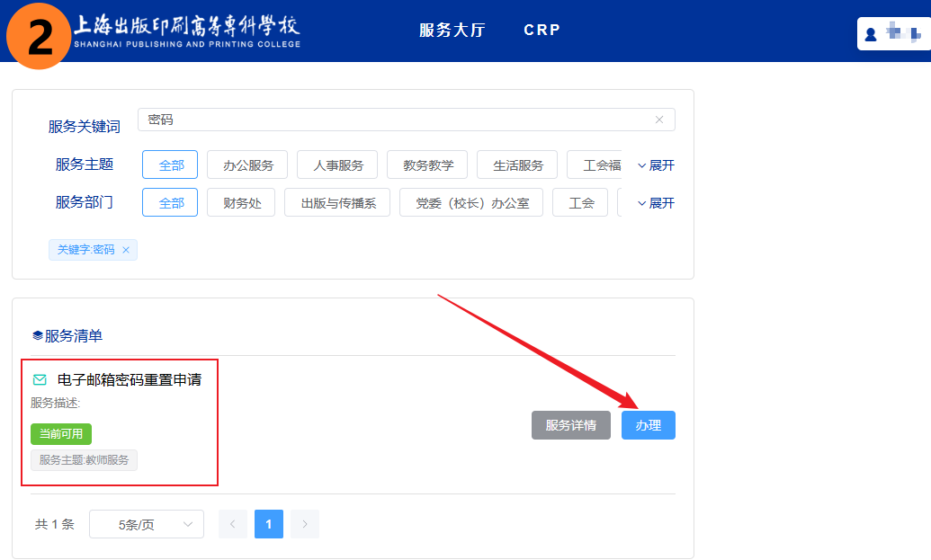The width and height of the screenshot is (931, 560).
Task: Select 全部 in the 服务部门 row
Action: pyautogui.click(x=170, y=203)
